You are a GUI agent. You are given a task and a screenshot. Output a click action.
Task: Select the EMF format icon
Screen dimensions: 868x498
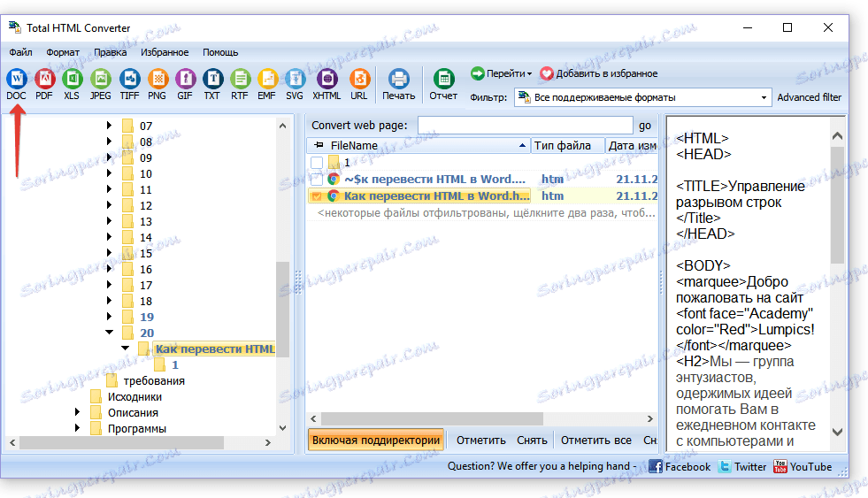[x=267, y=84]
